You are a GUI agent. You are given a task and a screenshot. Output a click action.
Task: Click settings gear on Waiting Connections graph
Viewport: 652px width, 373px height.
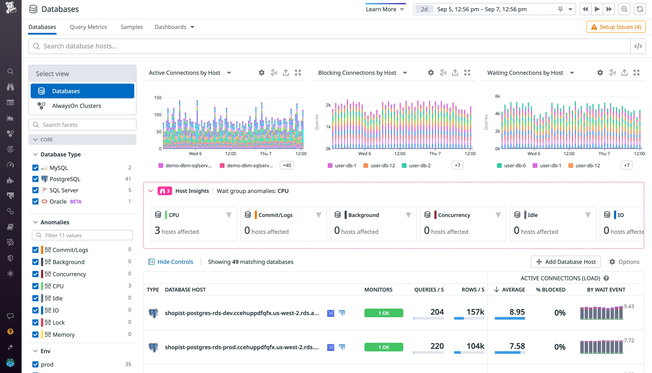pyautogui.click(x=600, y=73)
